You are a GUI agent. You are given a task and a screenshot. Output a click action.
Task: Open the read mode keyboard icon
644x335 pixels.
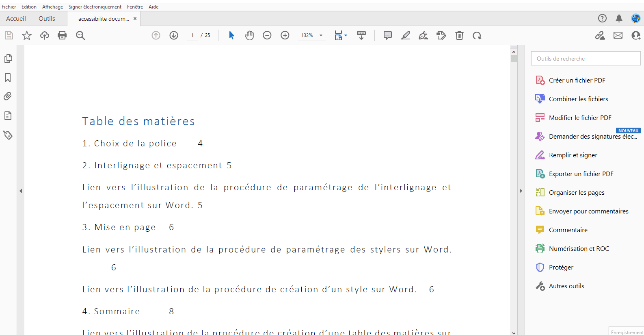click(361, 35)
